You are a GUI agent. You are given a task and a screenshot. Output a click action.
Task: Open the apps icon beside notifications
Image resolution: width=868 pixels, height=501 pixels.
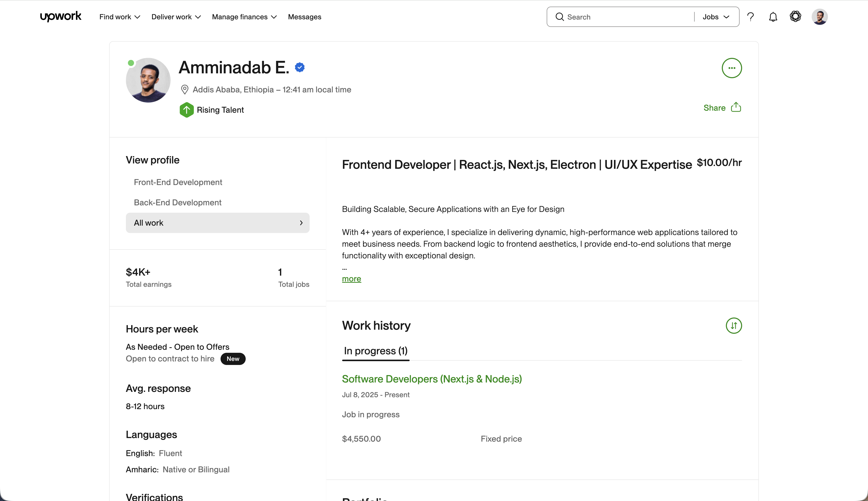795,16
